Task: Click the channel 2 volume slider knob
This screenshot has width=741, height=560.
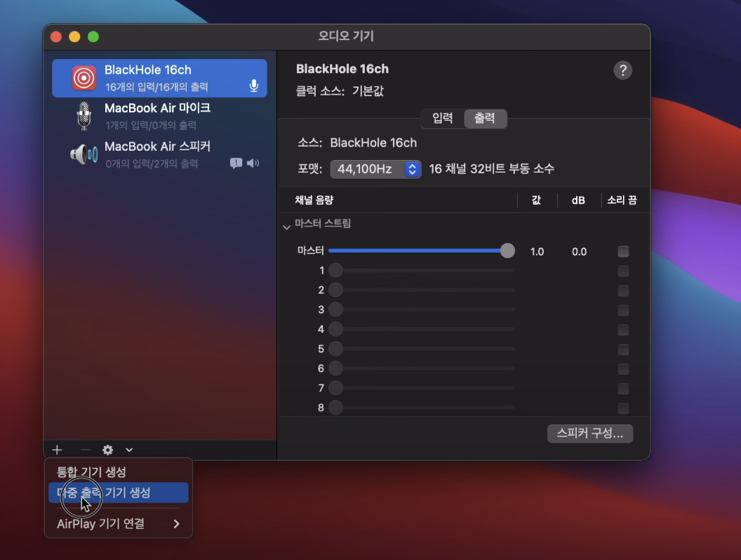Action: (x=335, y=290)
